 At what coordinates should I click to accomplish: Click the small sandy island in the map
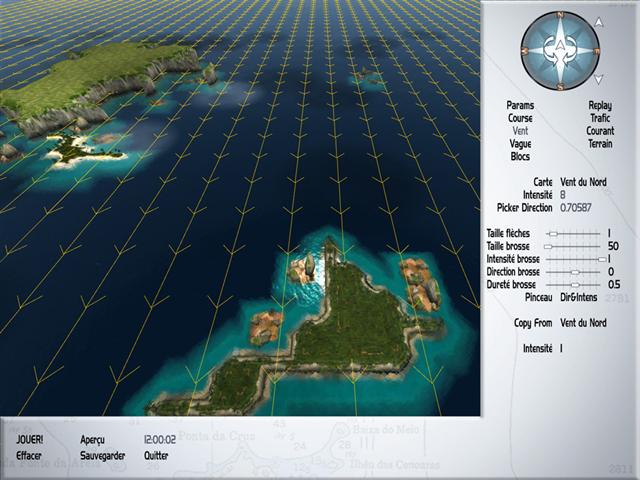coord(84,151)
